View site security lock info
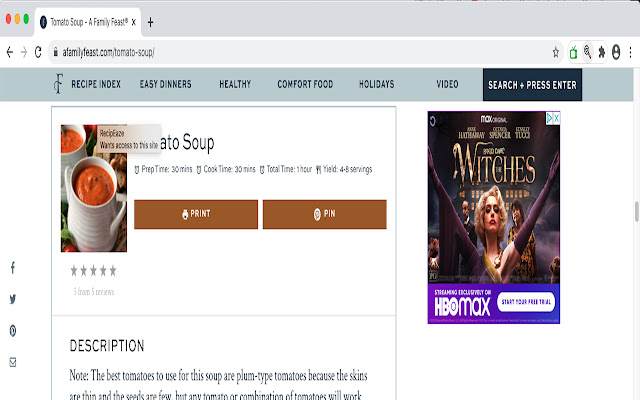Image resolution: width=640 pixels, height=400 pixels. click(56, 52)
